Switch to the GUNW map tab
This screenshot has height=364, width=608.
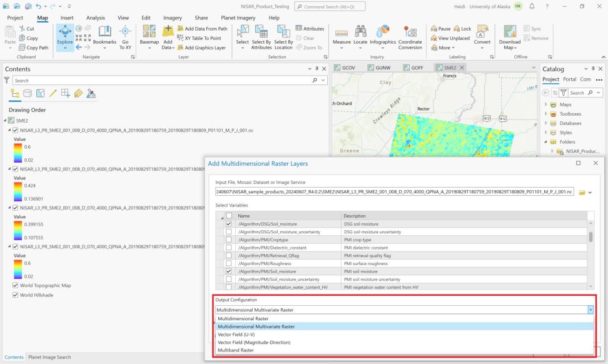(379, 68)
